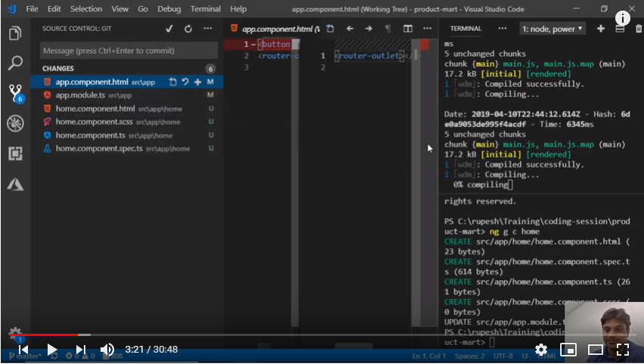Split terminal icon
This screenshot has width=644, height=364.
click(x=620, y=29)
